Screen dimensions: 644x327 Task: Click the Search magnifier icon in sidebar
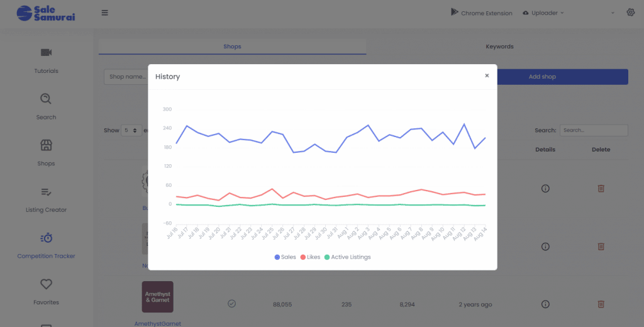pyautogui.click(x=45, y=99)
